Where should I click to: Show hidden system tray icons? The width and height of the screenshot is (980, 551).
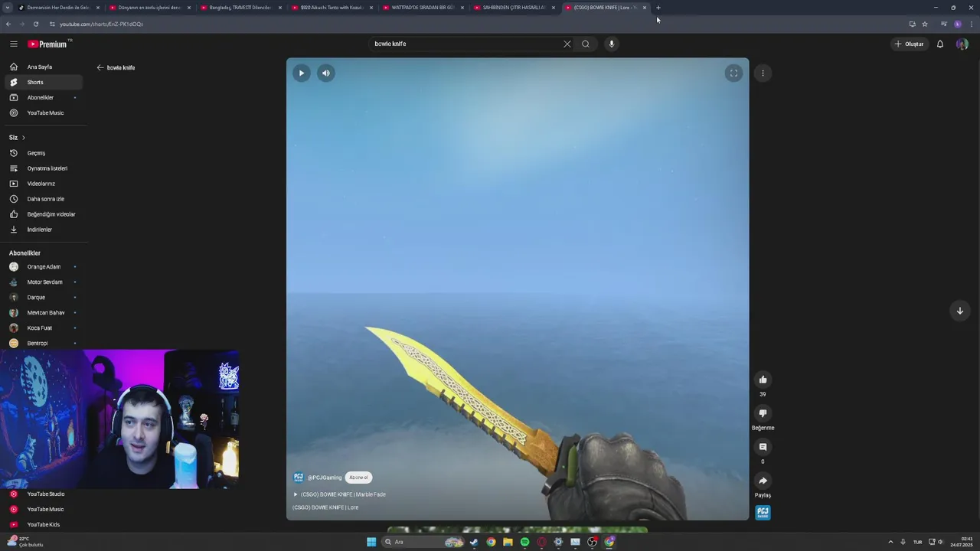(x=890, y=542)
